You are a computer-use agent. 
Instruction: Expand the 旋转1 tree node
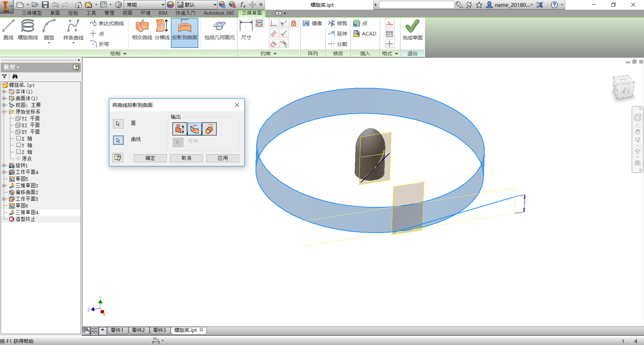pos(4,165)
